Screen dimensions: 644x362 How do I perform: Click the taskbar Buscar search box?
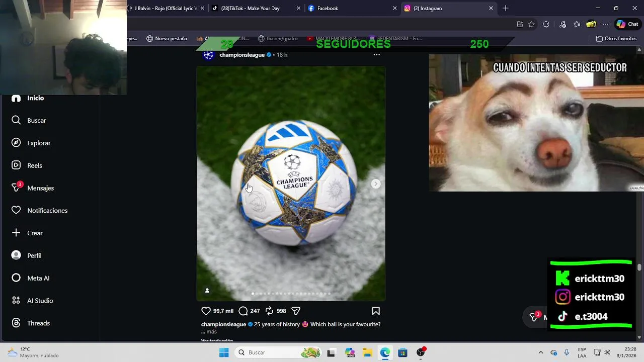click(278, 352)
